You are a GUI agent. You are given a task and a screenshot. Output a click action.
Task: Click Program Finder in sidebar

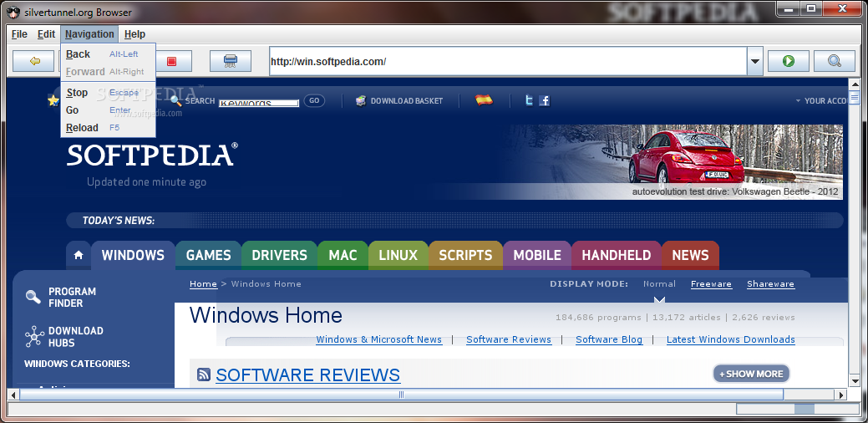72,298
